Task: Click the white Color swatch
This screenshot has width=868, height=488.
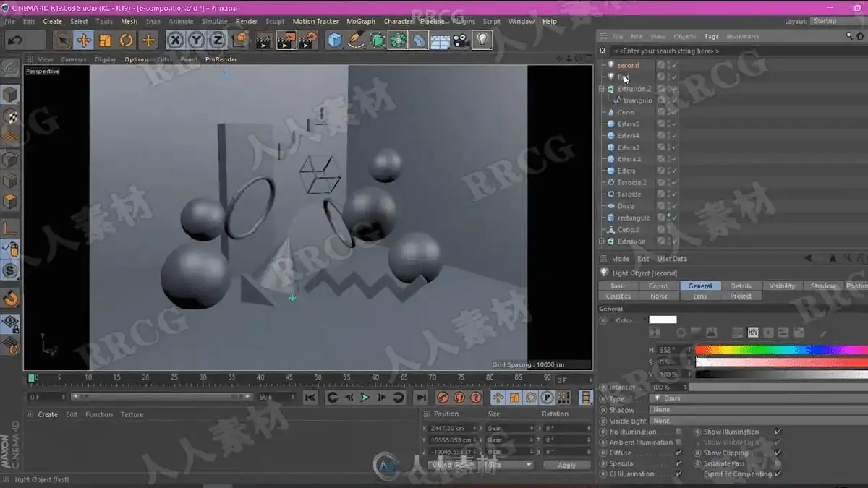Action: click(x=663, y=320)
